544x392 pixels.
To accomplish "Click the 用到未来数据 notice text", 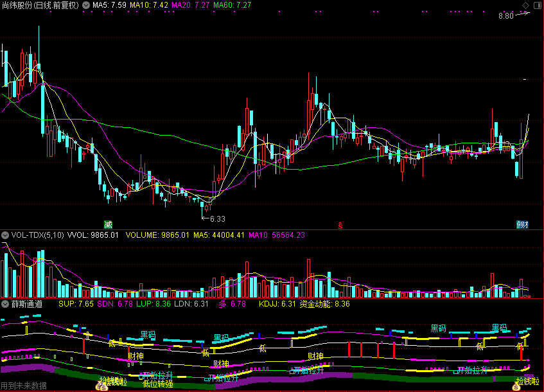I will pyautogui.click(x=24, y=386).
